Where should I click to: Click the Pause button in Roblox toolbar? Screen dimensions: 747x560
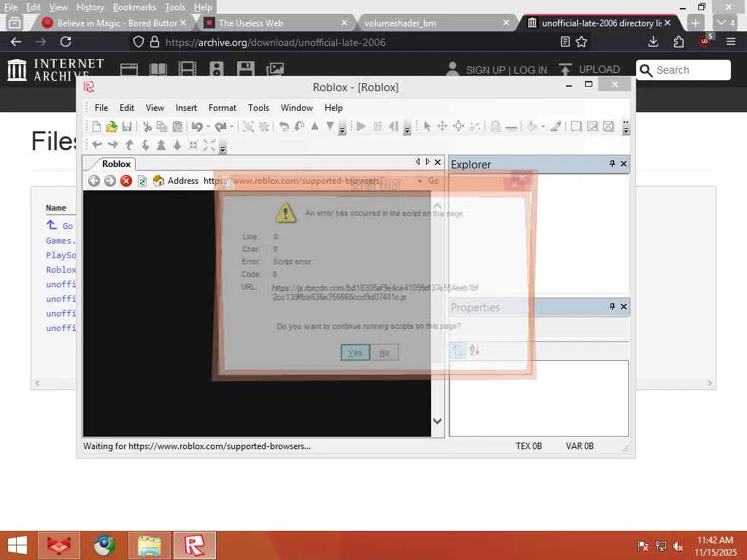point(378,126)
